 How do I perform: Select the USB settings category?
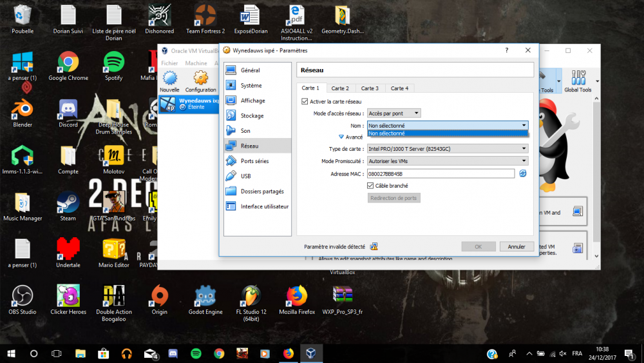pyautogui.click(x=245, y=176)
